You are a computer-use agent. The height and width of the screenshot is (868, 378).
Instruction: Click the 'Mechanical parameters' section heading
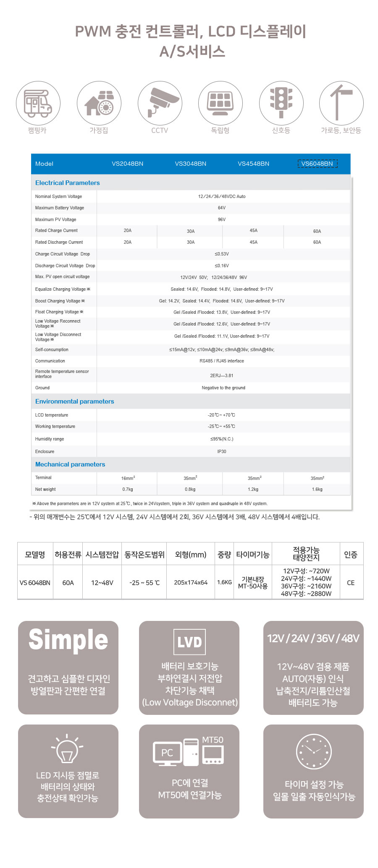pyautogui.click(x=70, y=464)
